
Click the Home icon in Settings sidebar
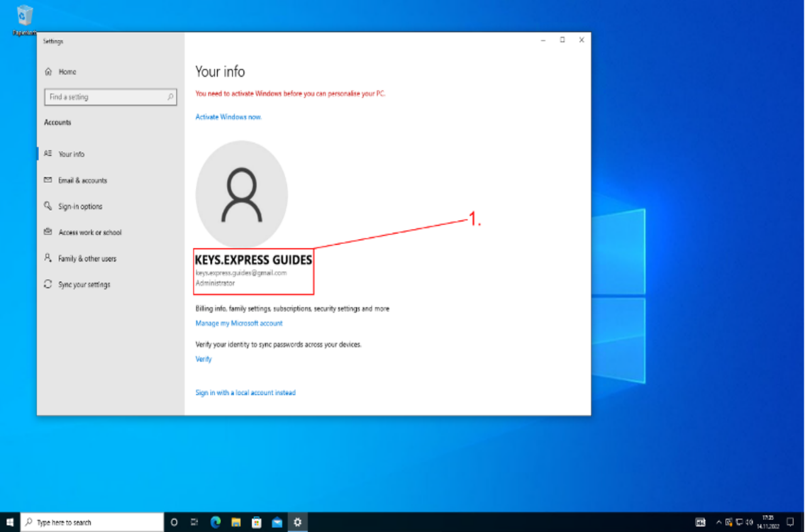pos(48,72)
